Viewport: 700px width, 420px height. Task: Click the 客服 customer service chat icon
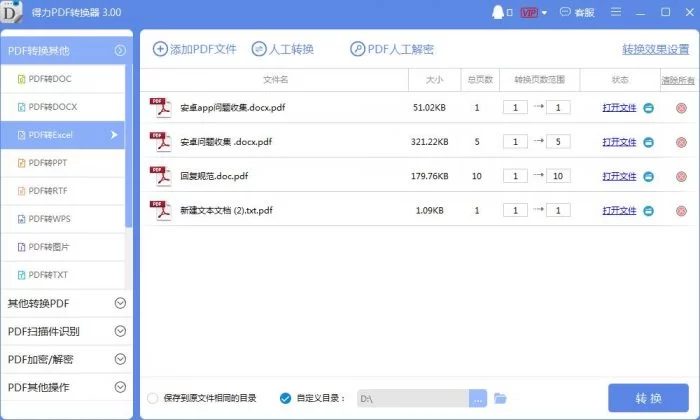(x=566, y=13)
